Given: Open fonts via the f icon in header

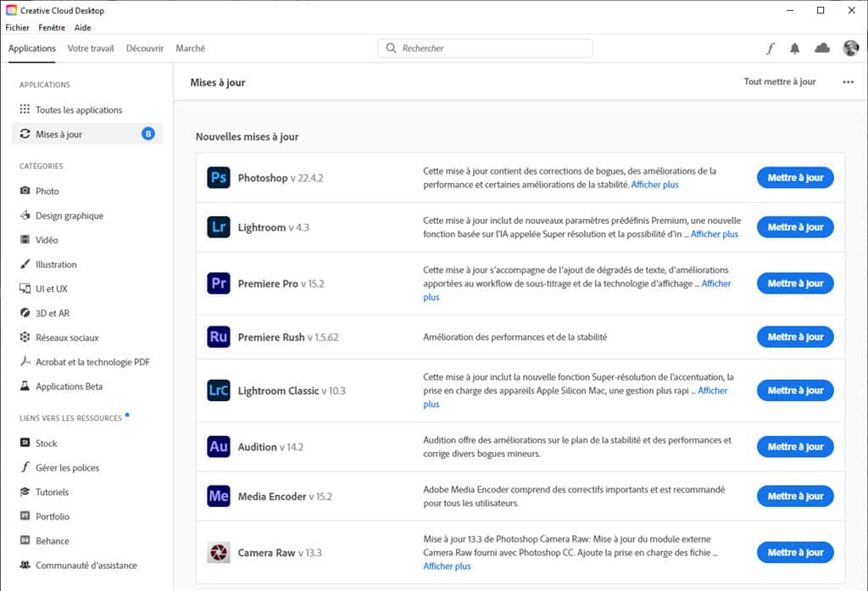Looking at the screenshot, I should point(770,48).
